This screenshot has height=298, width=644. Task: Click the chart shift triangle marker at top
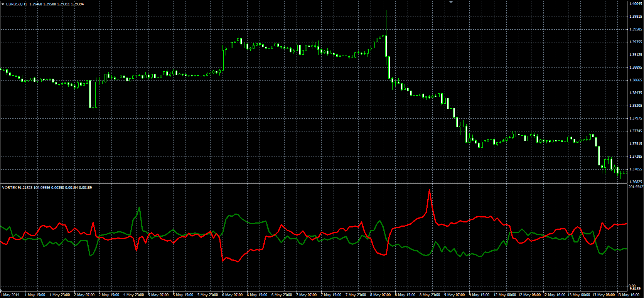tap(451, 2)
